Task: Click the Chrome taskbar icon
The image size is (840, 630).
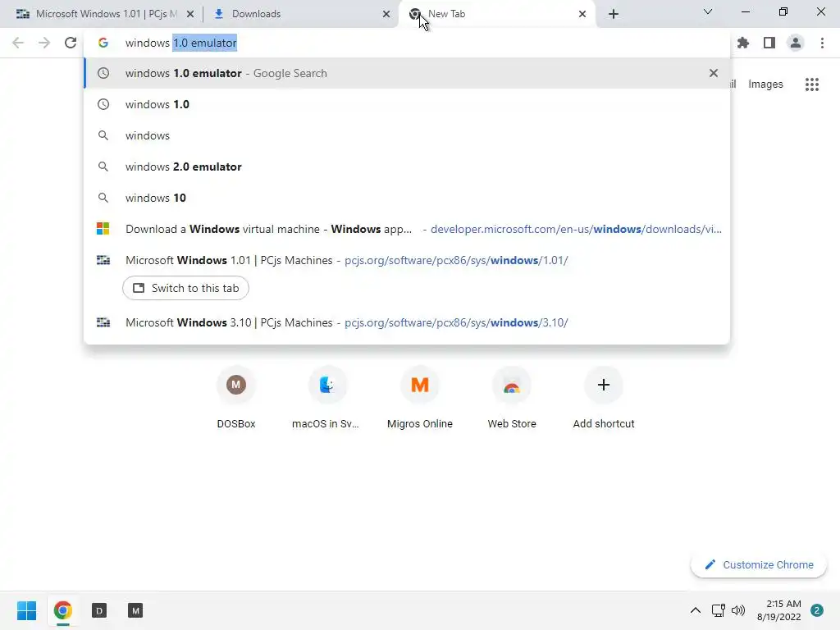Action: 63,610
